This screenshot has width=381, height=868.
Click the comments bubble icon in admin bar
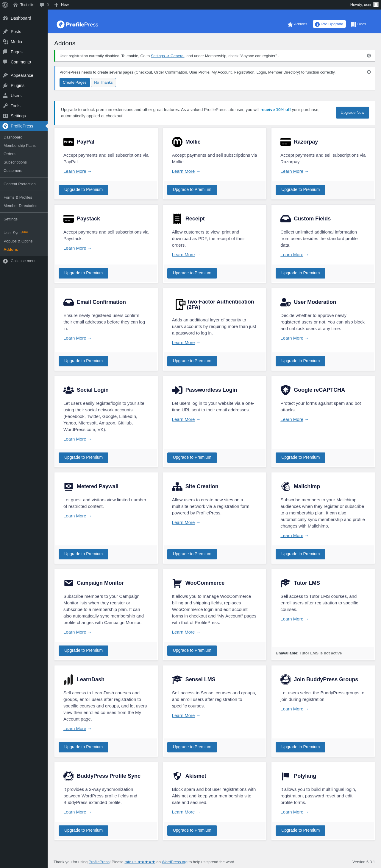click(x=42, y=5)
